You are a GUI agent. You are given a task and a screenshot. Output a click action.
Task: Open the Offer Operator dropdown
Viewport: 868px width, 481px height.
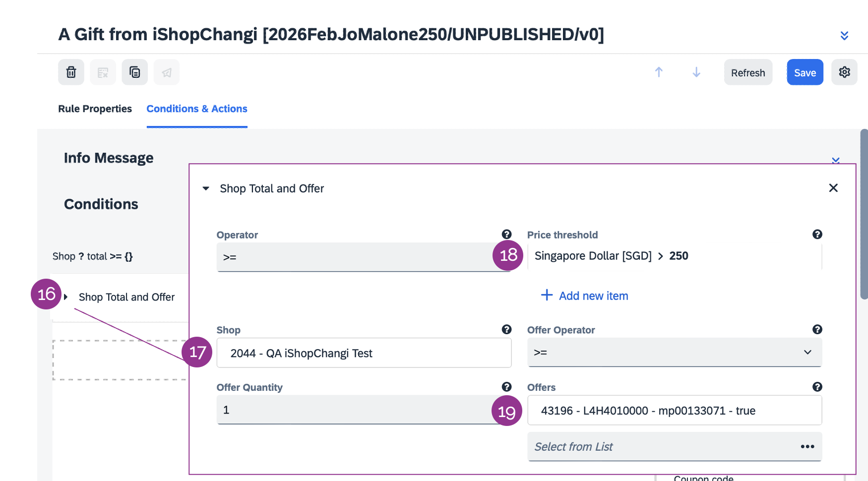tap(674, 353)
